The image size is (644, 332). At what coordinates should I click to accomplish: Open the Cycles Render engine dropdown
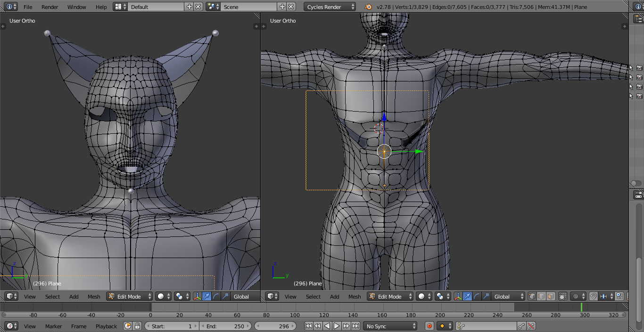[x=330, y=7]
